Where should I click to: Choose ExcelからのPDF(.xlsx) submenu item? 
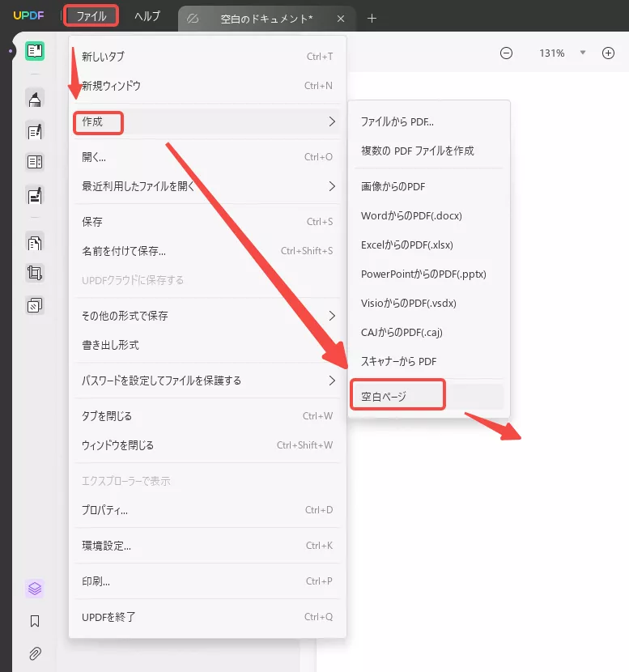click(x=429, y=245)
